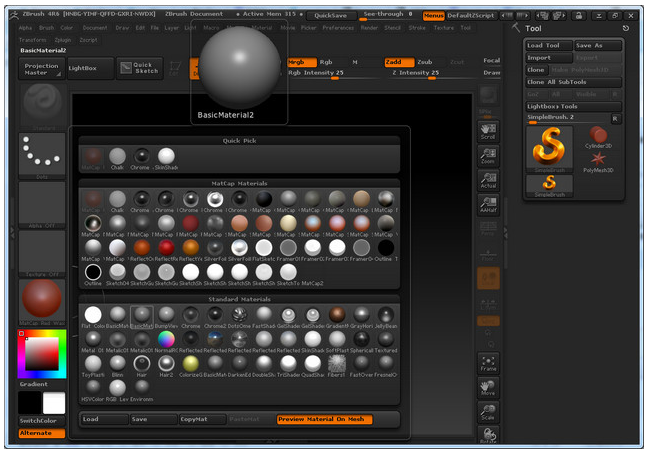Click the color picker gradient square
This screenshot has height=455, width=650.
(41, 353)
